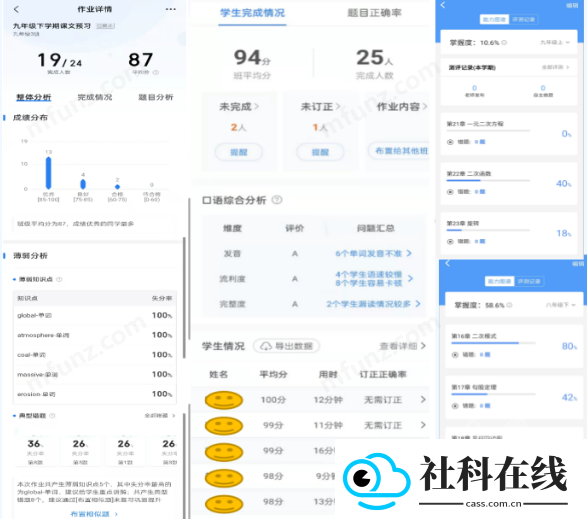Viewport: 587px width, 519px height.
Task: Select the 题目正确率 tab
Action: 374,13
